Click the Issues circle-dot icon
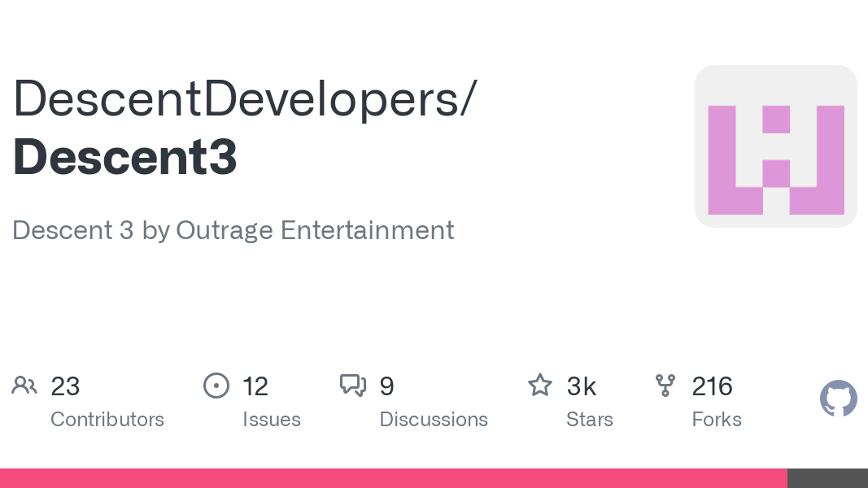868x488 pixels. [216, 386]
